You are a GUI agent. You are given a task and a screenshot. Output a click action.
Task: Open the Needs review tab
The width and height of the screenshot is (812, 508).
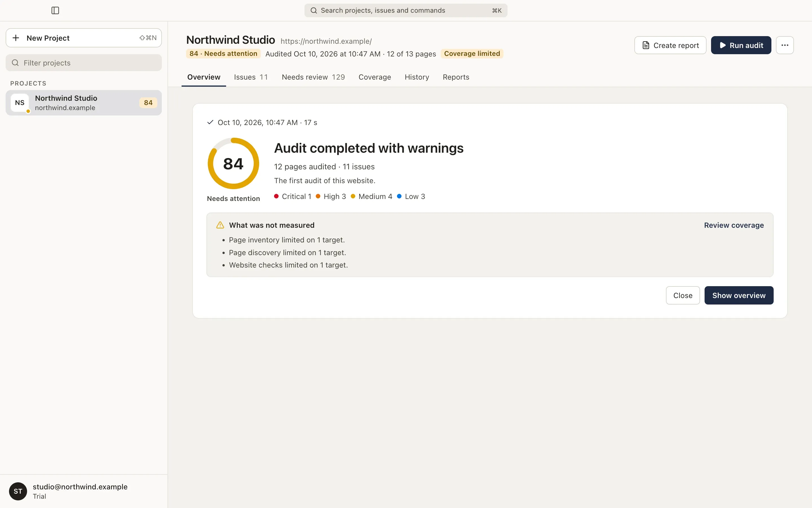tap(313, 77)
